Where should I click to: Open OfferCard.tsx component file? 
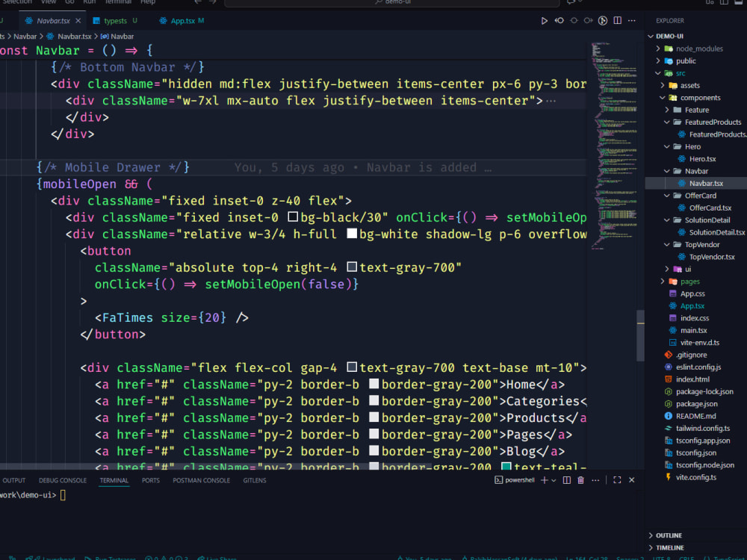710,208
